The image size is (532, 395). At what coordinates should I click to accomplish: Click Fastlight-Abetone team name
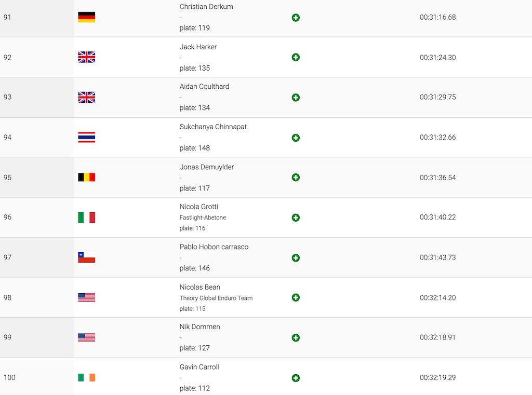[x=203, y=217]
